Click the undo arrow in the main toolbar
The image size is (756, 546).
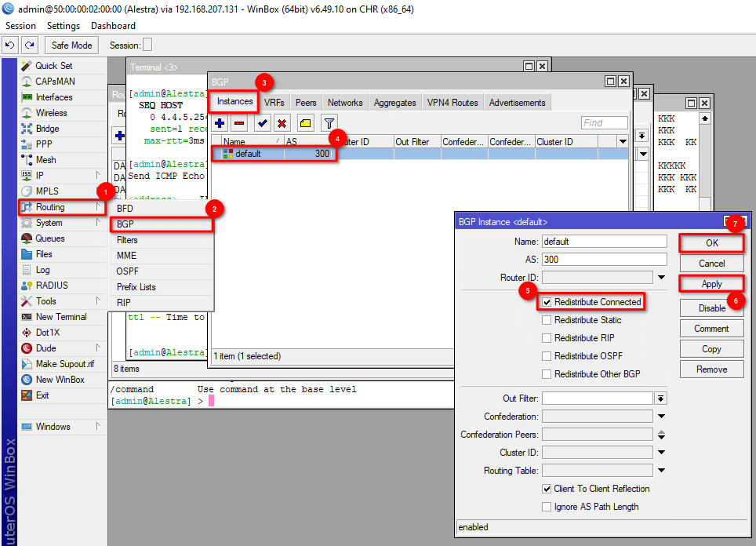click(x=10, y=45)
